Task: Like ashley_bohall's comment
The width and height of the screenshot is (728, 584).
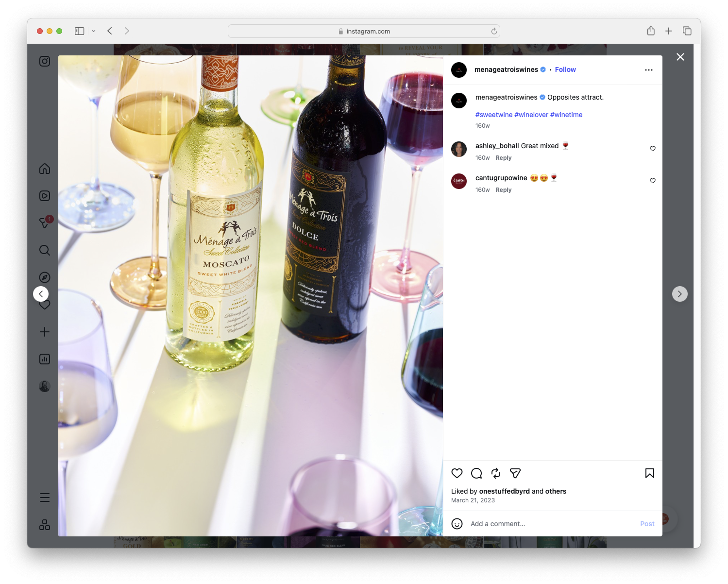Action: (x=653, y=149)
